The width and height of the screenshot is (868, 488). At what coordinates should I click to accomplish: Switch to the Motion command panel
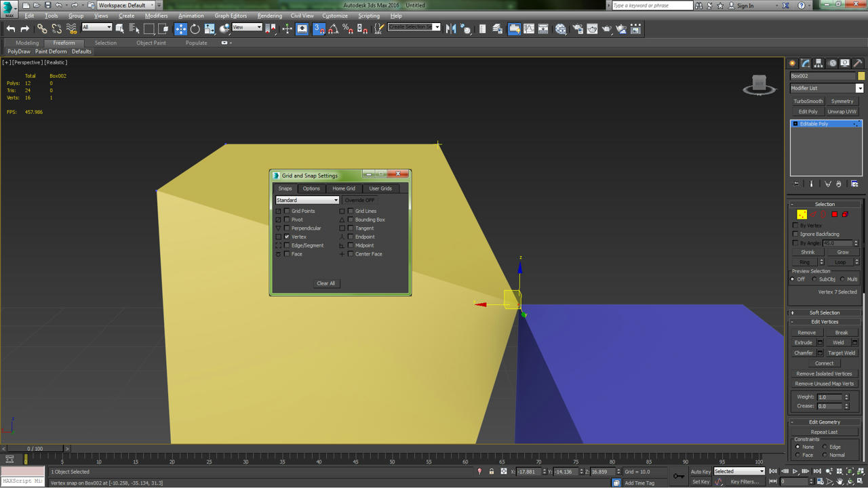(832, 63)
